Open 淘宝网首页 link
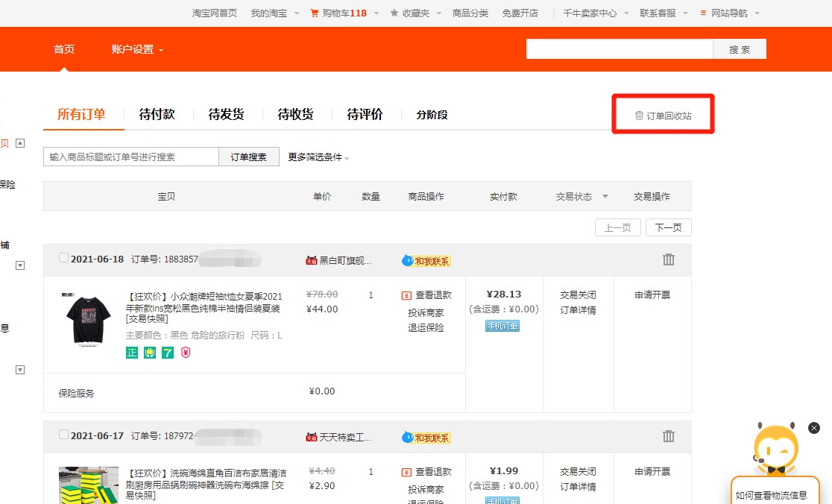Viewport: 832px width, 504px height. pyautogui.click(x=215, y=13)
